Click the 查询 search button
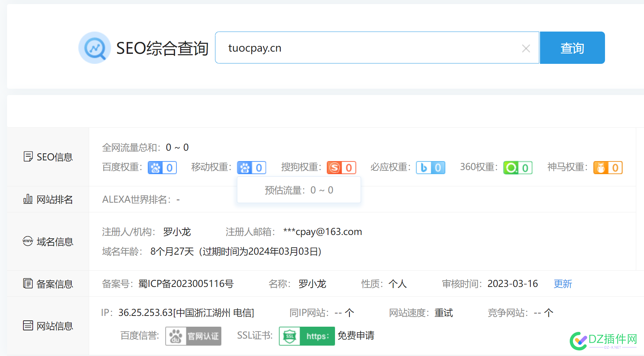Screen dimensions: 644x356 pos(572,48)
